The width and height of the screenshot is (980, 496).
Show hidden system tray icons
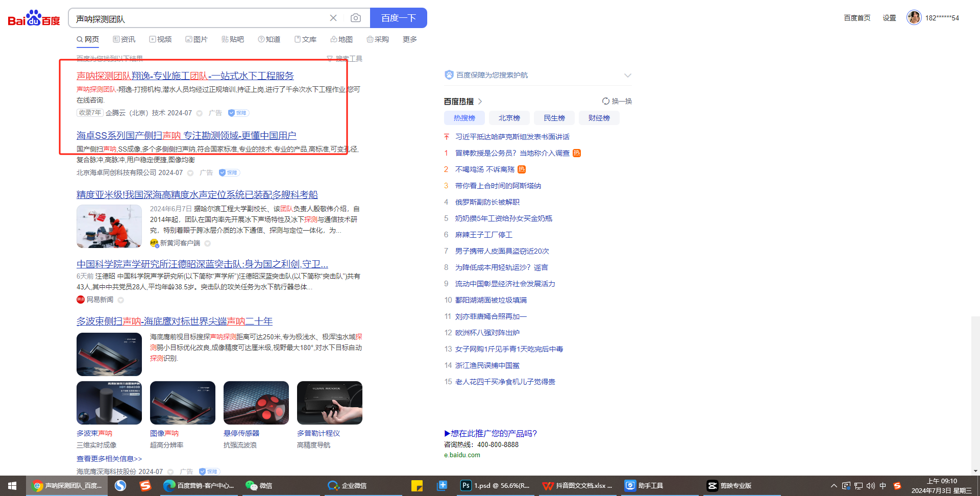(x=834, y=486)
